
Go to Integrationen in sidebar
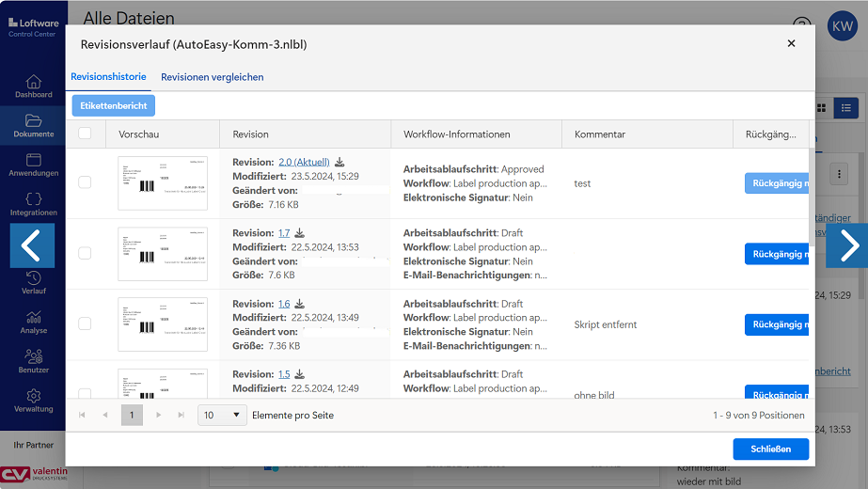34,204
